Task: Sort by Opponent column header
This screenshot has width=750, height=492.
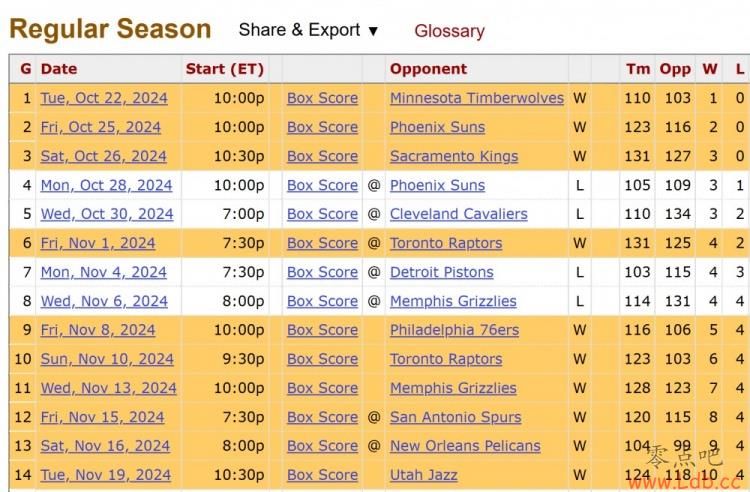Action: [x=428, y=69]
